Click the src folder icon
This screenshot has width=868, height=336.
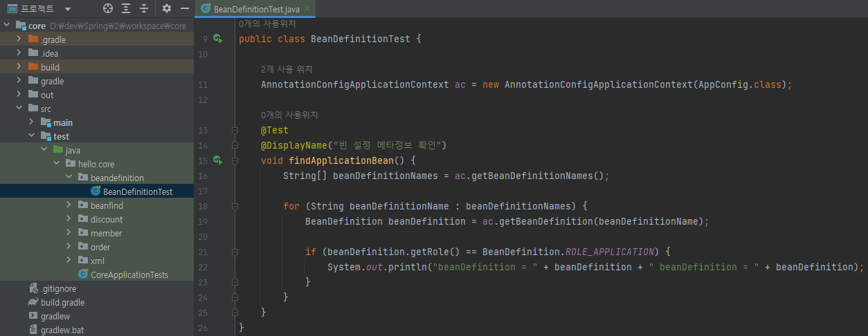pos(33,109)
